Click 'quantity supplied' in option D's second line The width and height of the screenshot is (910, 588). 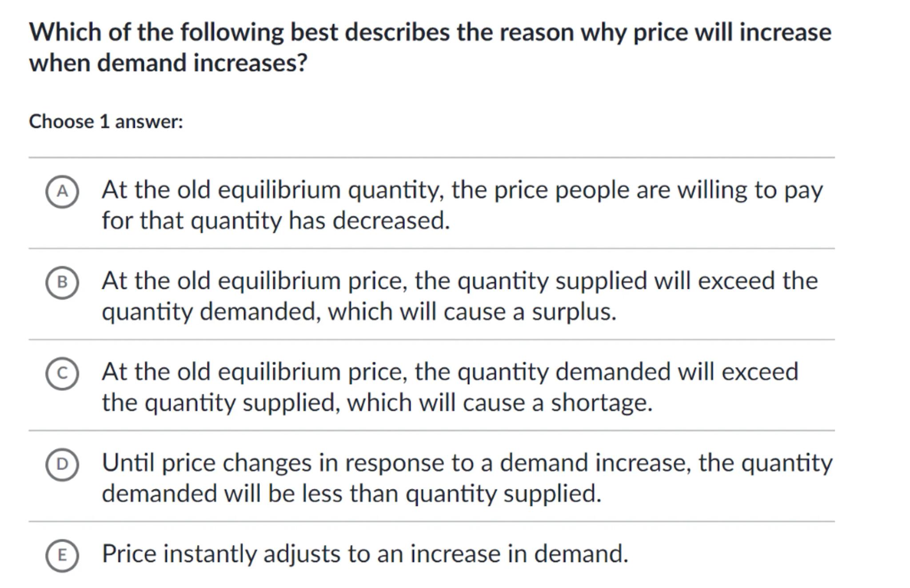(x=503, y=494)
